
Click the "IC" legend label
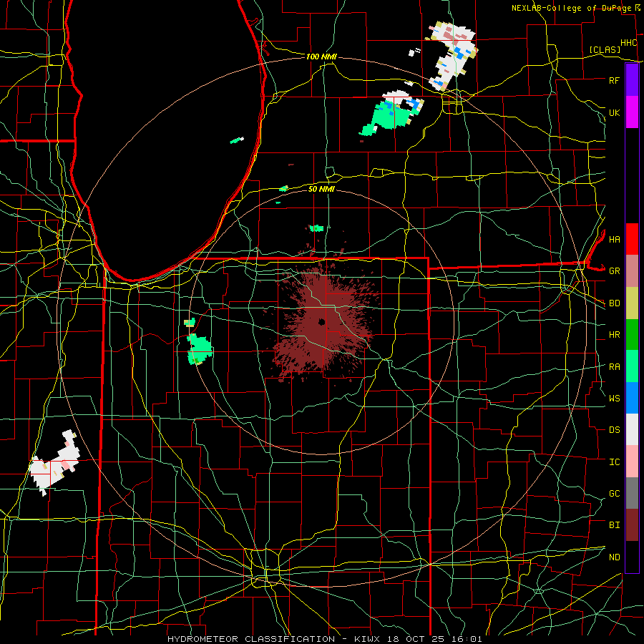[614, 462]
